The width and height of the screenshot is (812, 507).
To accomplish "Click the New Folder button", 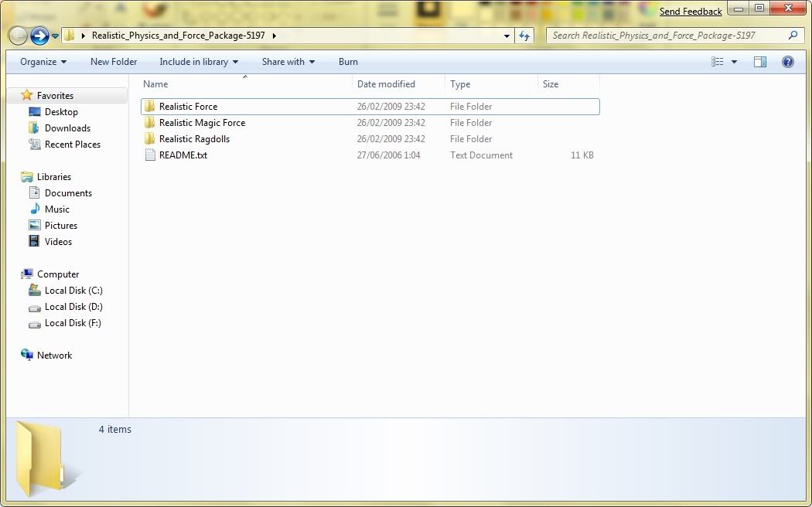I will click(114, 62).
